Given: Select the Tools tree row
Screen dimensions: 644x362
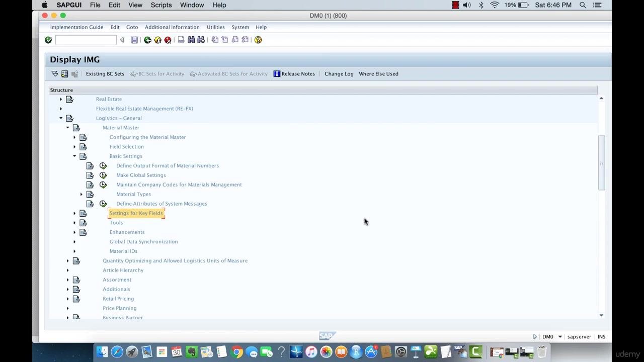Looking at the screenshot, I should click(x=116, y=223).
